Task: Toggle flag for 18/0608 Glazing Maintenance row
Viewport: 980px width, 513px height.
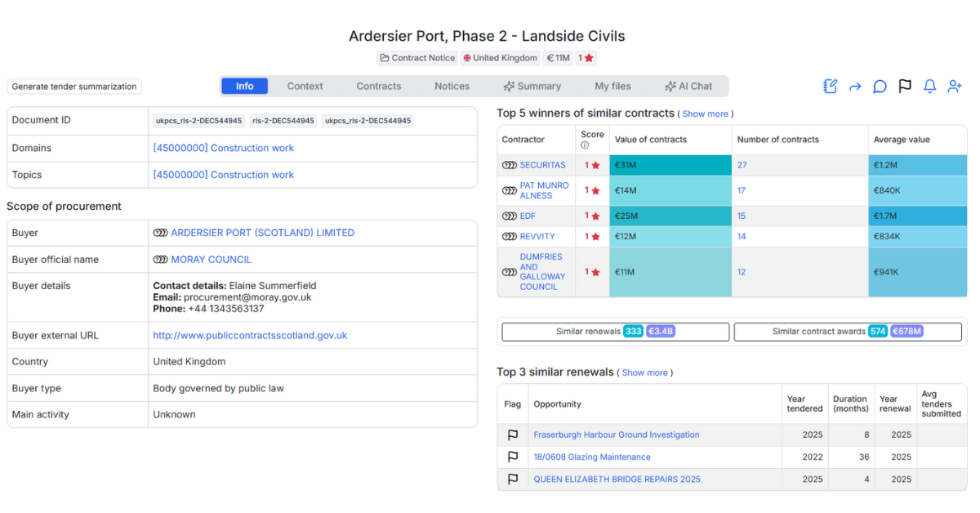Action: [x=513, y=457]
